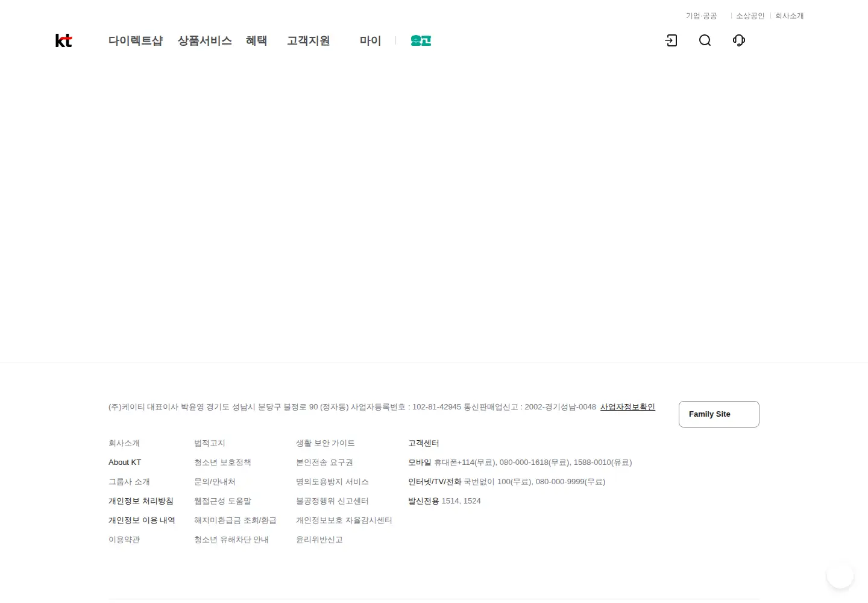
Task: Open the 다이렉트샵 menu
Action: 136,40
